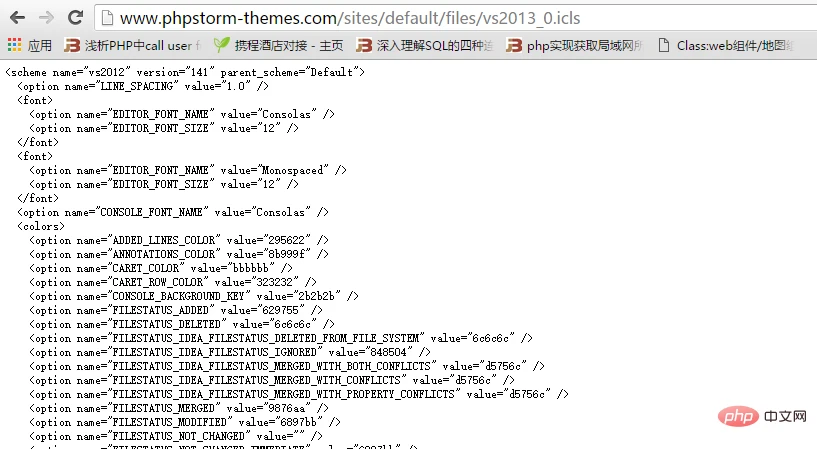Go back with the browser back arrow
The height and width of the screenshot is (449, 817).
(17, 18)
